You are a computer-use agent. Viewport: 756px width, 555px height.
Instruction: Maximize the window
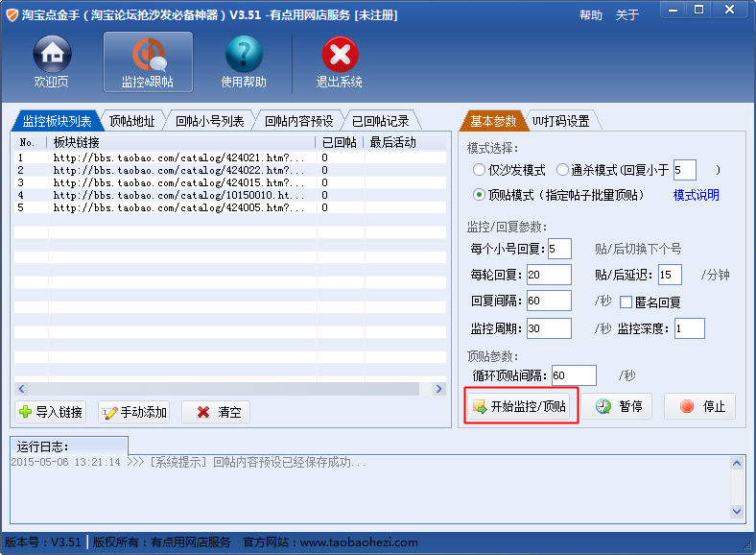pos(699,10)
